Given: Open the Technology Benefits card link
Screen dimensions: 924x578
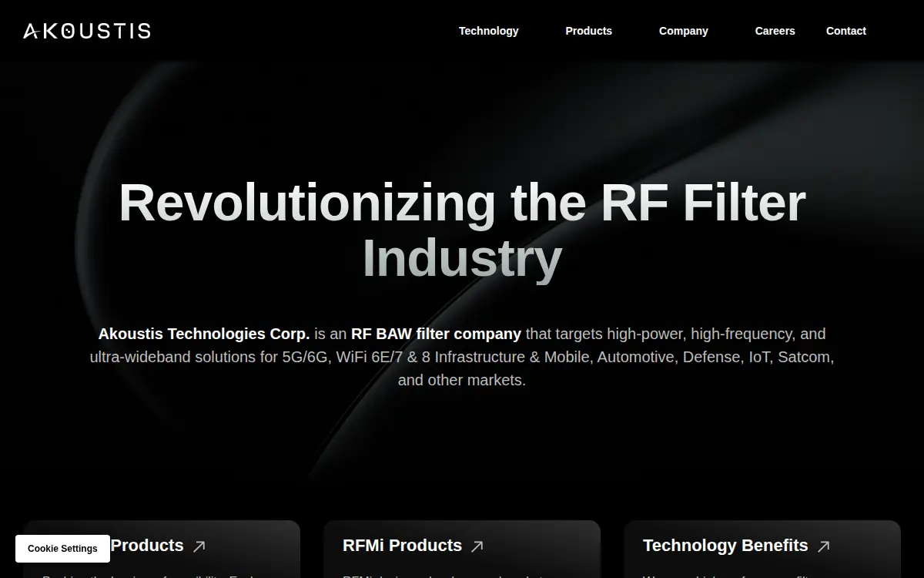Looking at the screenshot, I should [x=725, y=546].
